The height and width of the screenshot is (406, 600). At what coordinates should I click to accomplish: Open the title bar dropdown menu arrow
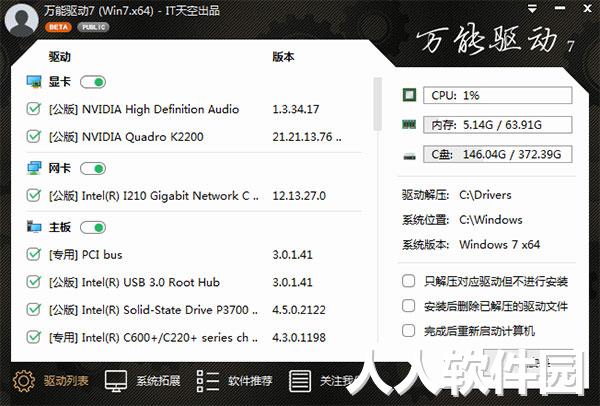point(532,10)
